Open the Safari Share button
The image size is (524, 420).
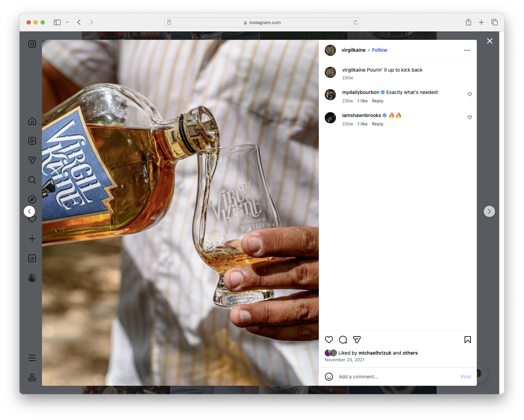click(x=468, y=22)
